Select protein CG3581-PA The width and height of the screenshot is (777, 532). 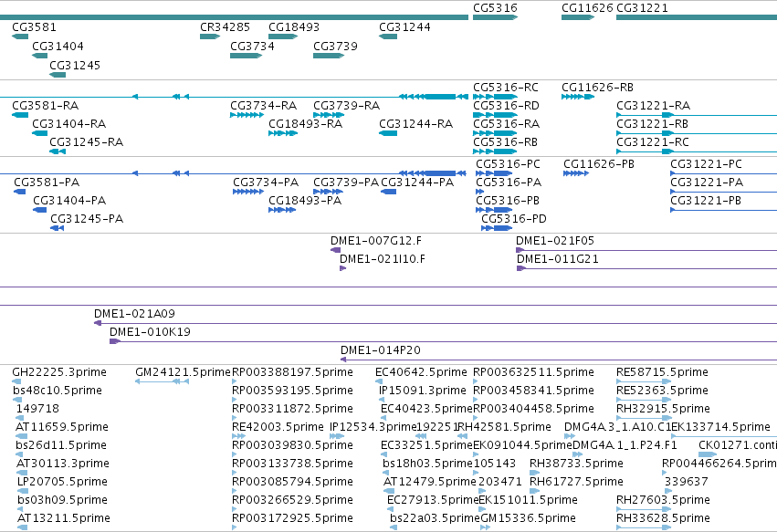pos(20,192)
